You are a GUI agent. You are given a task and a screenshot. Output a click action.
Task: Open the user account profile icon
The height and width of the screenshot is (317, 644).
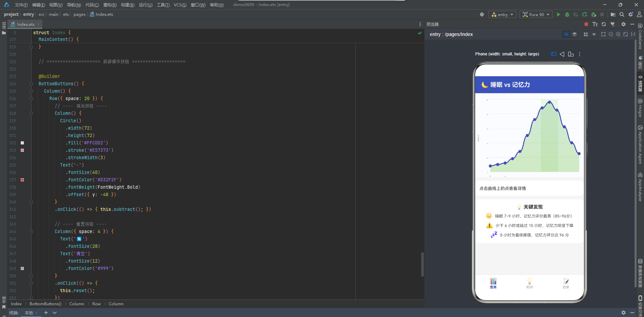point(639,14)
